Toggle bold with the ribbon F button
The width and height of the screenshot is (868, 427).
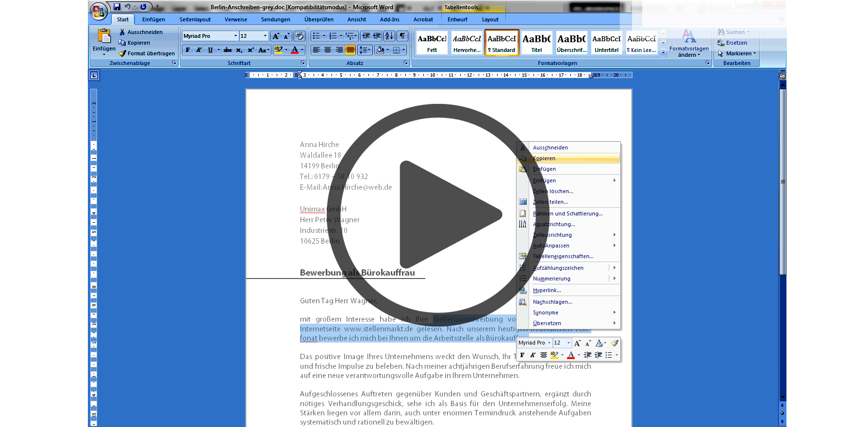tap(188, 50)
